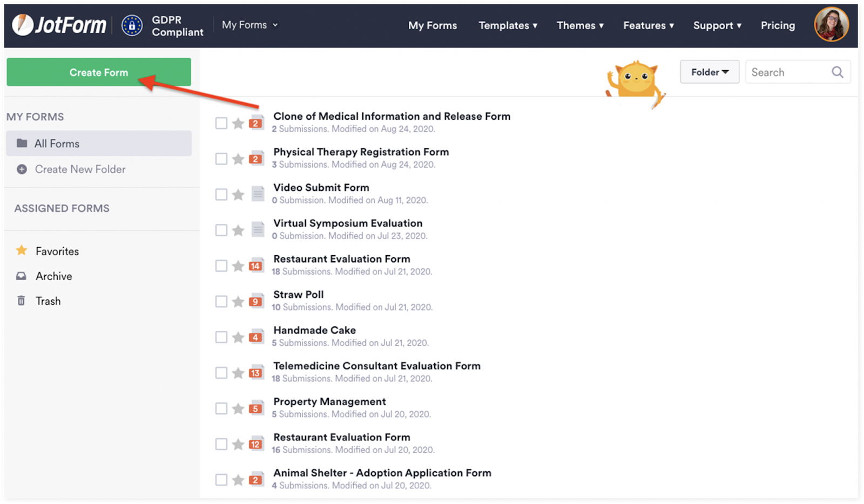Click Property Management form icon with badge 5
The image size is (864, 504).
[x=256, y=407]
